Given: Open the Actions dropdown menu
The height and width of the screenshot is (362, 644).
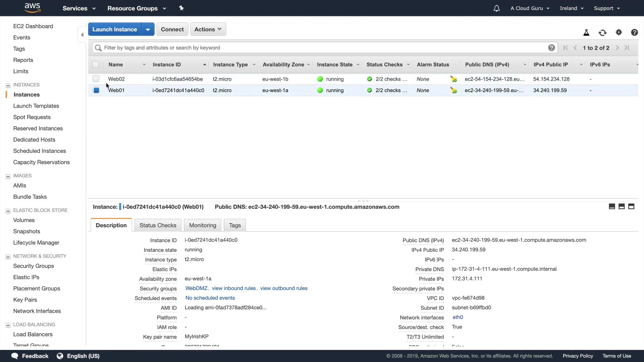Looking at the screenshot, I should [208, 29].
